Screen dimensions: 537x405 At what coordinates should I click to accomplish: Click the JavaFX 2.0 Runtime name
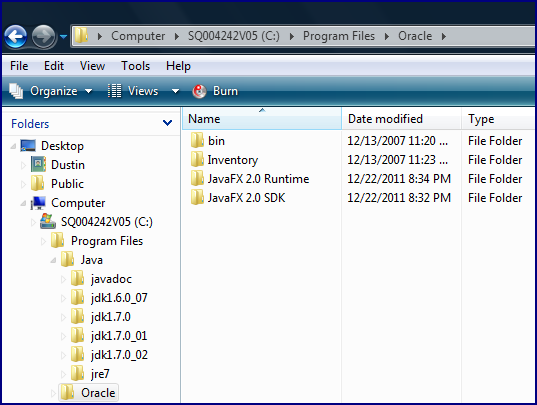[259, 179]
